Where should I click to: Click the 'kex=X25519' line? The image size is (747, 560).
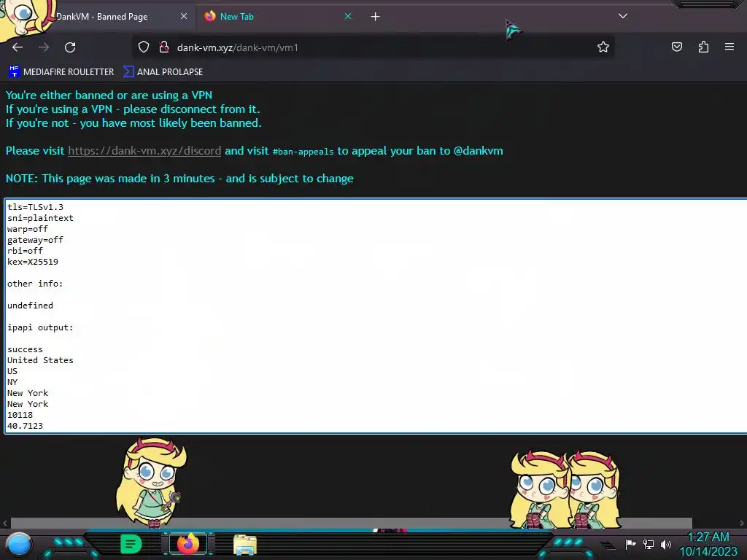[32, 262]
